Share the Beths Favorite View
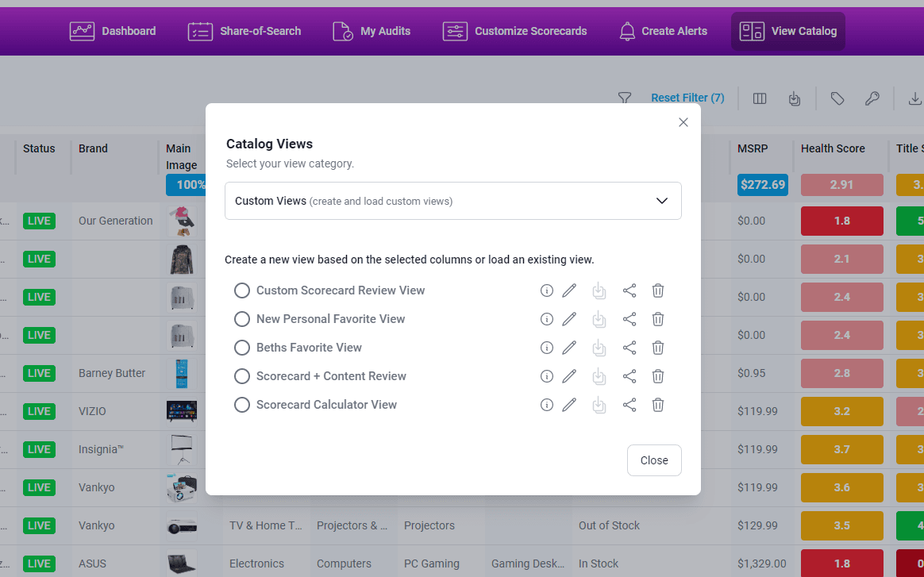Image resolution: width=924 pixels, height=577 pixels. coord(629,348)
